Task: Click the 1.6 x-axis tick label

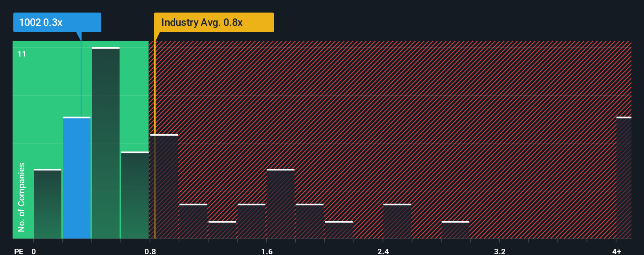Action: pyautogui.click(x=267, y=251)
